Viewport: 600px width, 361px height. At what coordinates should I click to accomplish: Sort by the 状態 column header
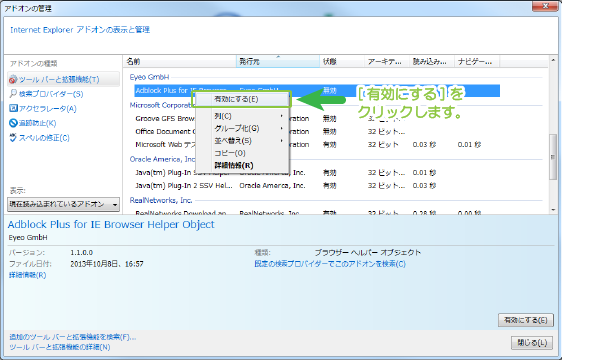(x=342, y=62)
